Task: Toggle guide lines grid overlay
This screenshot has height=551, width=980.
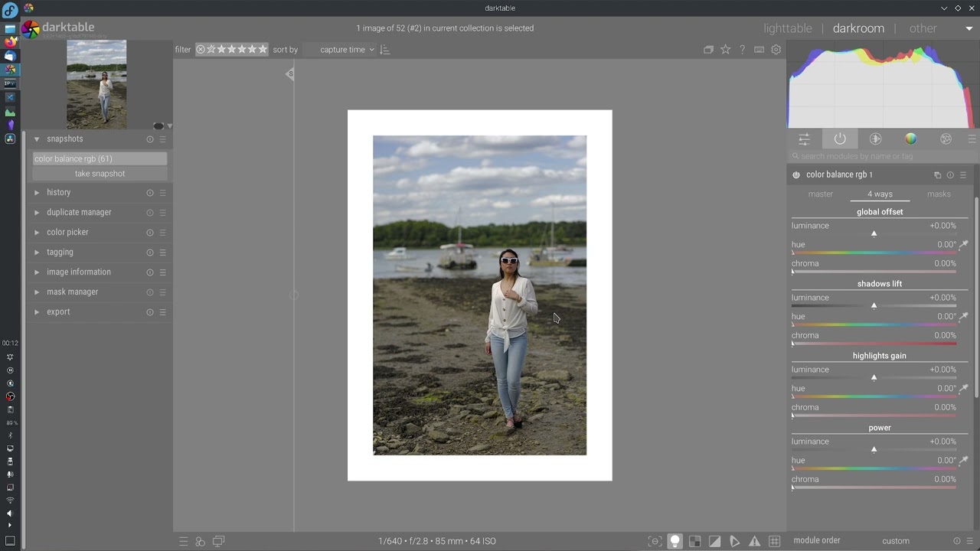Action: point(774,541)
